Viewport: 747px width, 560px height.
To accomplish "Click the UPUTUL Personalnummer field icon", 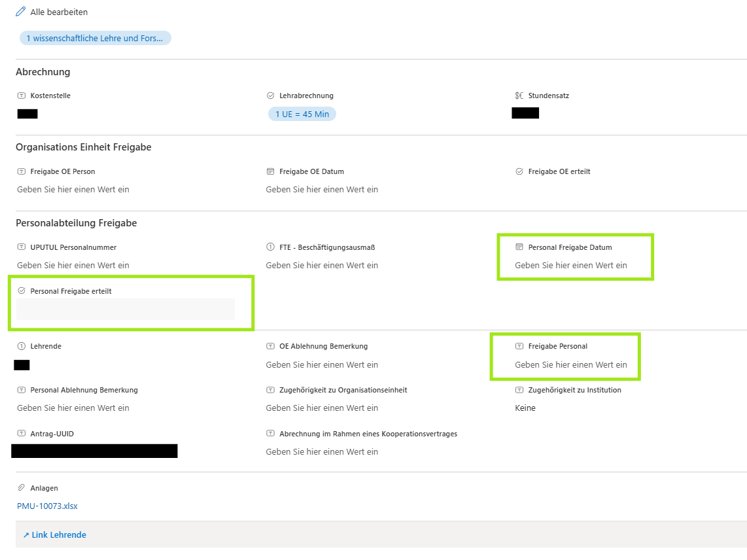I will coord(22,247).
